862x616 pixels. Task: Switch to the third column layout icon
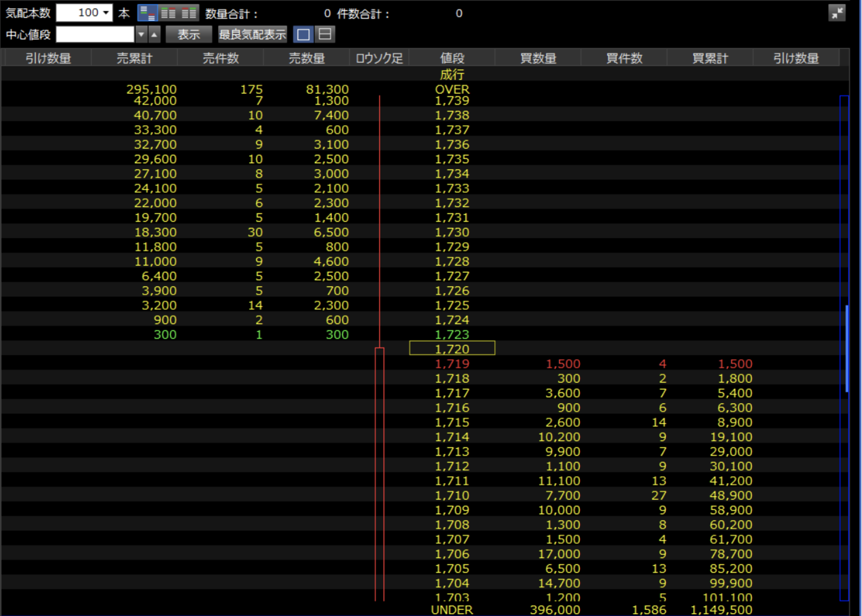click(189, 13)
